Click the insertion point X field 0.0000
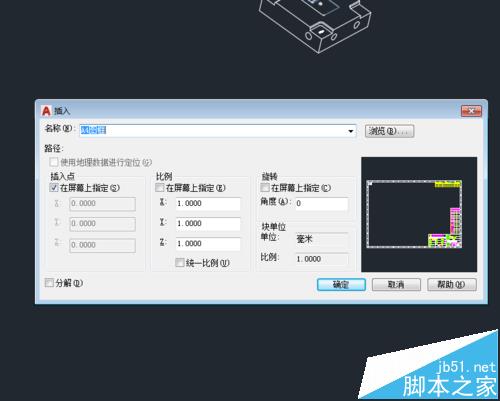Image resolution: width=500 pixels, height=401 pixels. 103,204
